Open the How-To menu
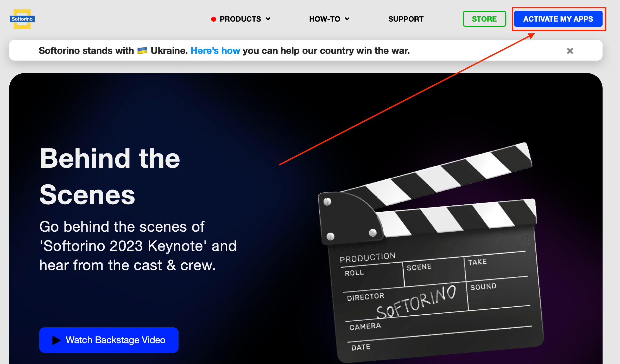Viewport: 620px width, 364px height. coord(325,19)
